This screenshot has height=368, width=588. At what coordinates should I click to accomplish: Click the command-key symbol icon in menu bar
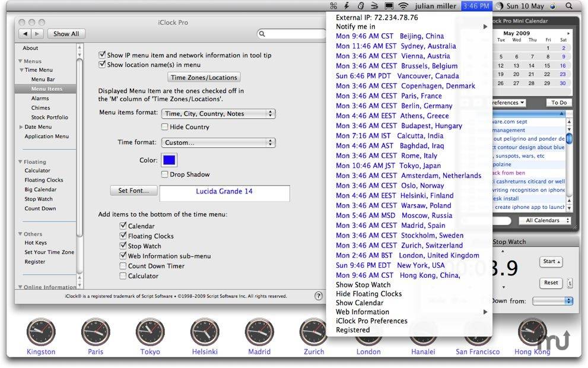pyautogui.click(x=333, y=6)
